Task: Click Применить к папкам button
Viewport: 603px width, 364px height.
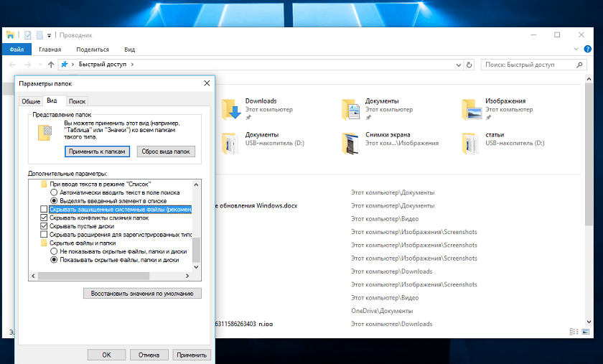Action: point(97,151)
